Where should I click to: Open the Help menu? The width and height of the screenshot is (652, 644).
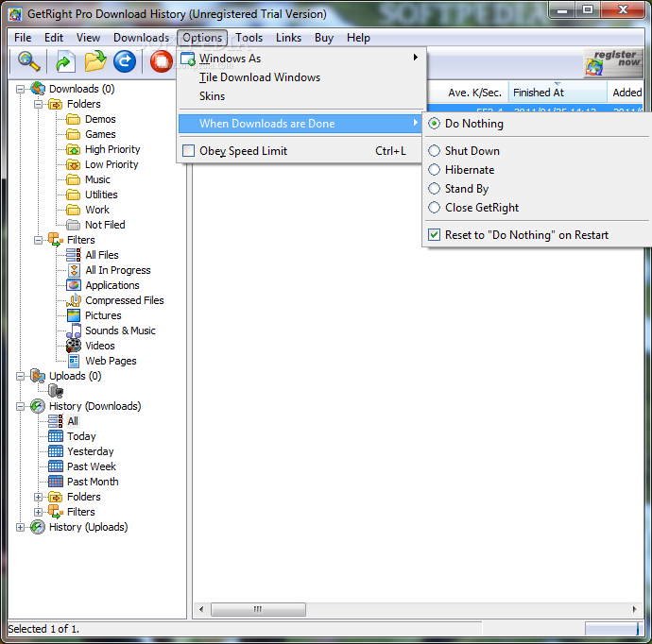[358, 38]
